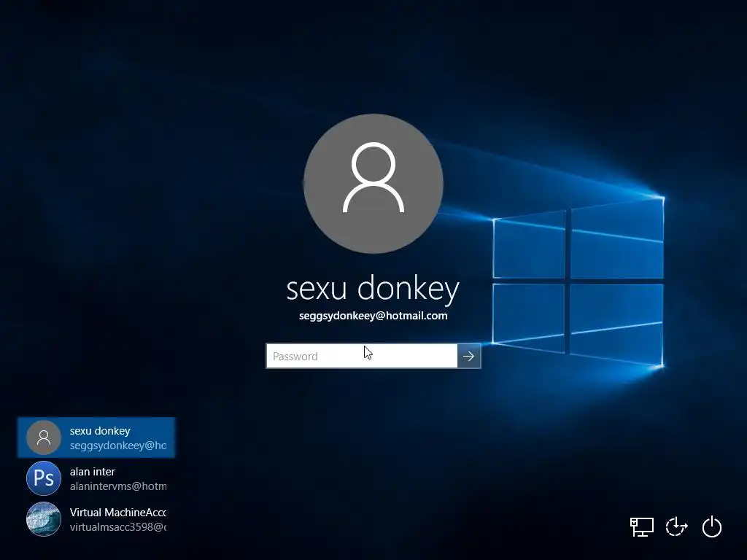
Task: Click alanintervms@hotm email in user list
Action: click(118, 486)
